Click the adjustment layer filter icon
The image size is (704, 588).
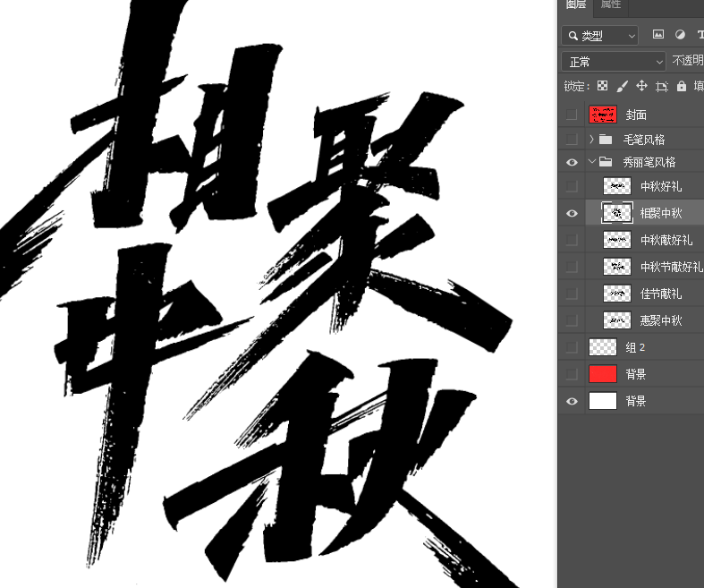(x=680, y=35)
